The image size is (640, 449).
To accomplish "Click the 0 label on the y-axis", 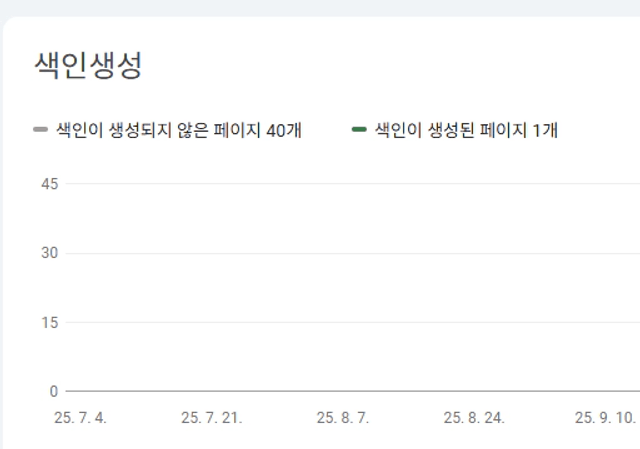I will point(54,391).
